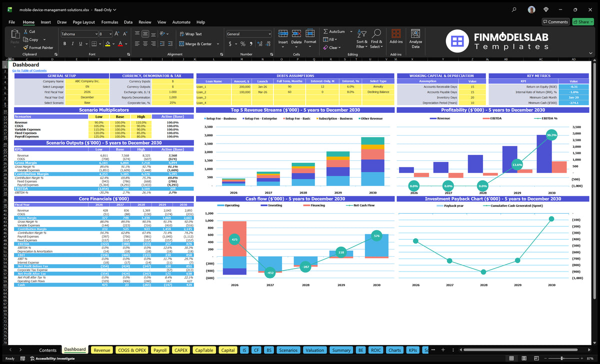
Task: Apply the Align Left icon
Action: point(138,44)
